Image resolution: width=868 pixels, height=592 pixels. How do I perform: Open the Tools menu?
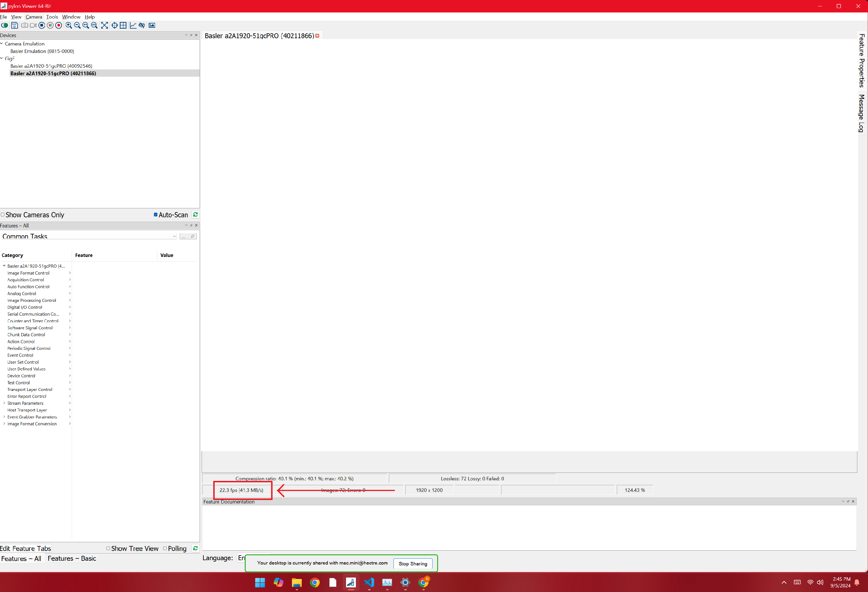52,17
